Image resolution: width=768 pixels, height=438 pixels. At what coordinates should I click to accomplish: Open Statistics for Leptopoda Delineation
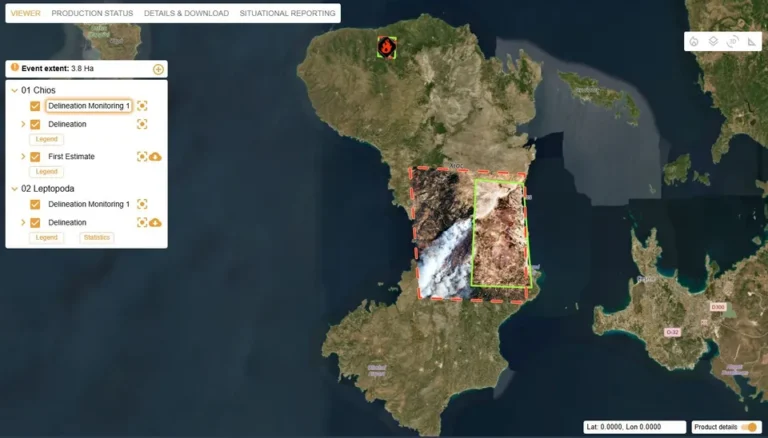96,238
